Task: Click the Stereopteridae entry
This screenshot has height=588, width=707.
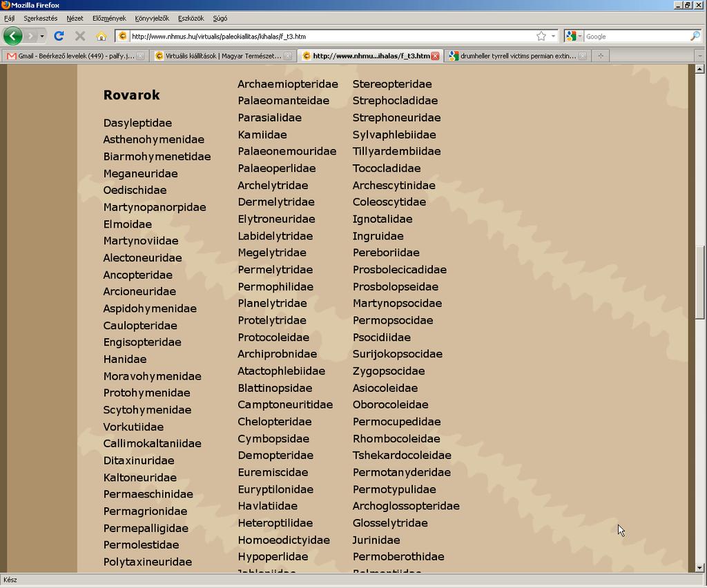Action: tap(392, 84)
